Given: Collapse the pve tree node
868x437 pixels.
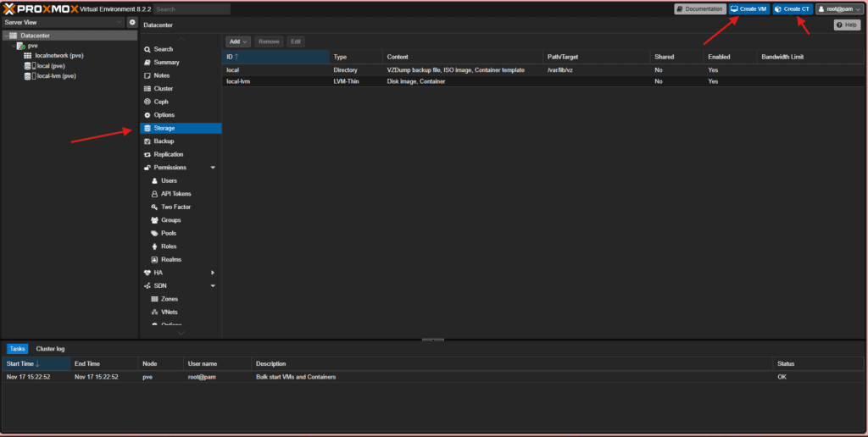Looking at the screenshot, I should click(14, 46).
